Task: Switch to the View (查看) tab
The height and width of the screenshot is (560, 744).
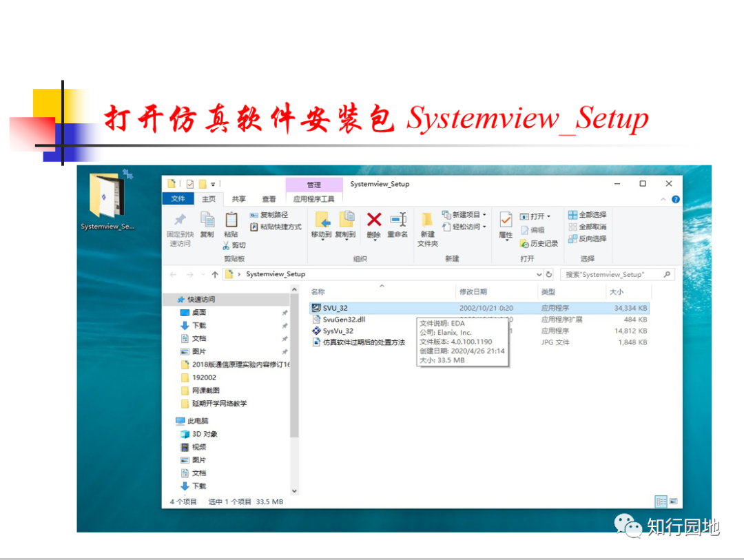Action: click(x=269, y=199)
